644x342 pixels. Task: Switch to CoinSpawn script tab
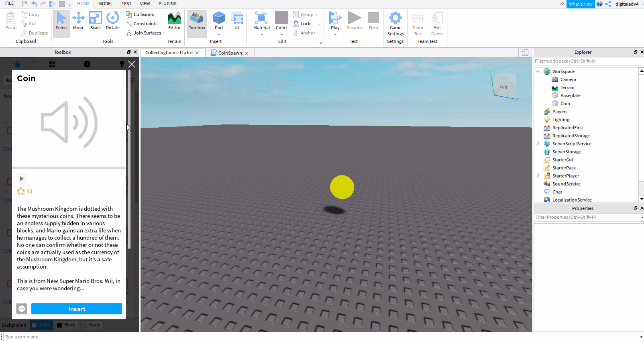point(230,53)
